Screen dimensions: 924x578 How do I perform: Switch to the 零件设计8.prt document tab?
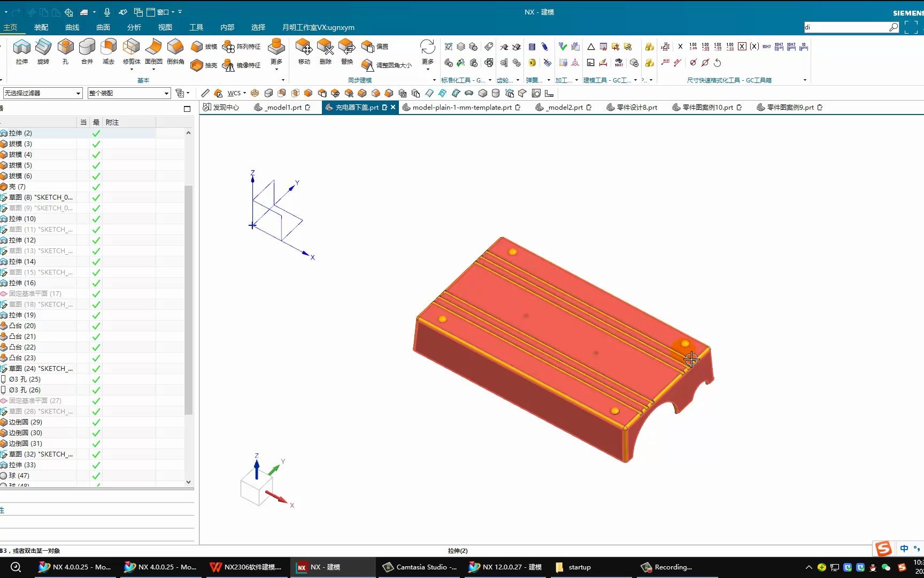coord(632,108)
